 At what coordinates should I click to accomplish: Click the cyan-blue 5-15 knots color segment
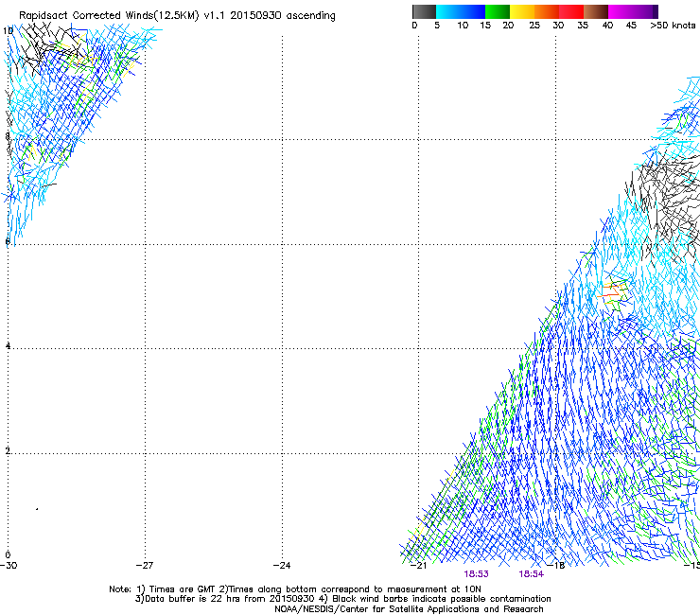(x=461, y=11)
